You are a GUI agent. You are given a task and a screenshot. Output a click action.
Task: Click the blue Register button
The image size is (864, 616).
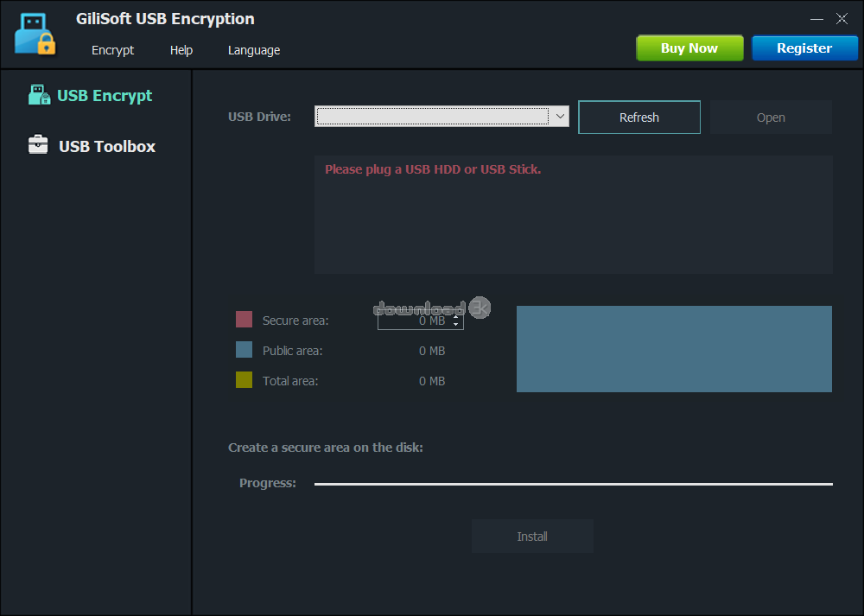(804, 48)
